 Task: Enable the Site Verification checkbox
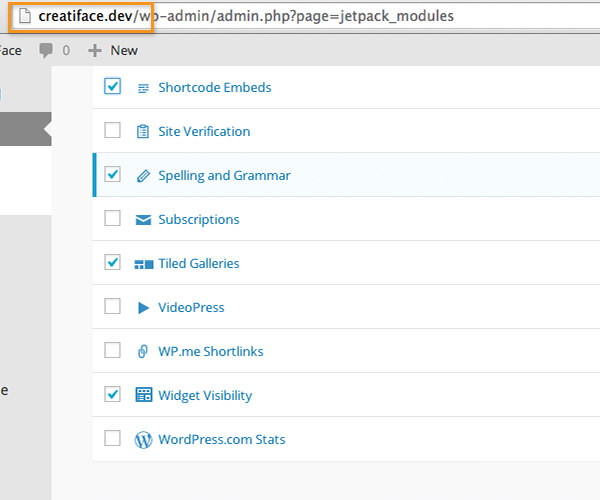coord(112,130)
